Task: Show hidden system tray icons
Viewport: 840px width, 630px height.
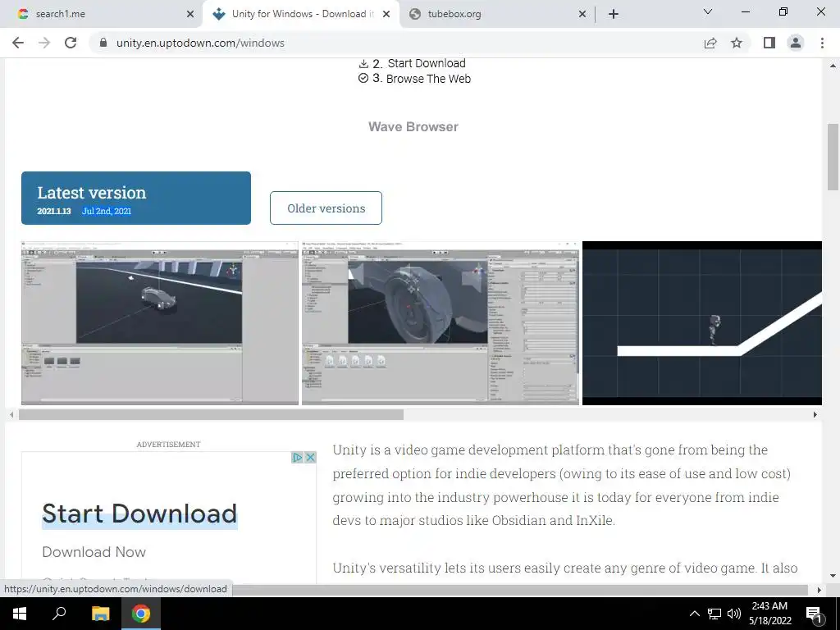Action: (694, 614)
